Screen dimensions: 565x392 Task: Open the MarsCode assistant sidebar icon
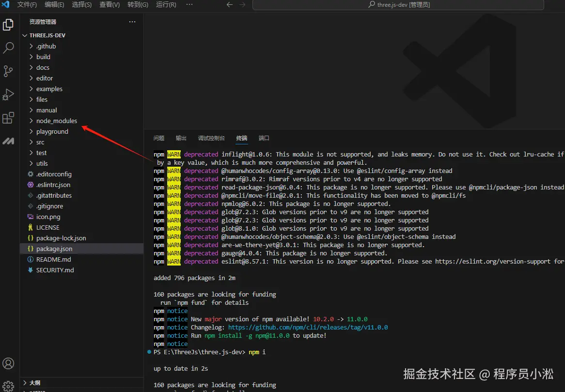[x=8, y=141]
